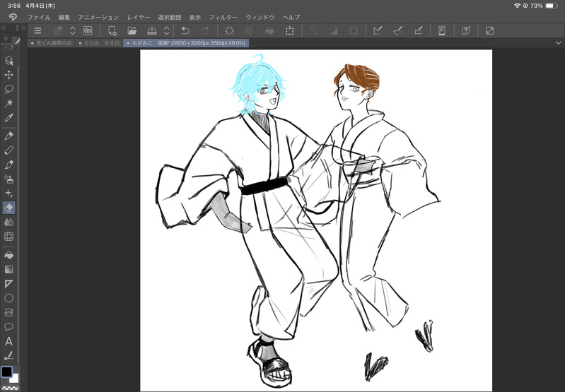The width and height of the screenshot is (565, 392).
Task: Select the Fill bucket tool
Action: pyautogui.click(x=8, y=255)
